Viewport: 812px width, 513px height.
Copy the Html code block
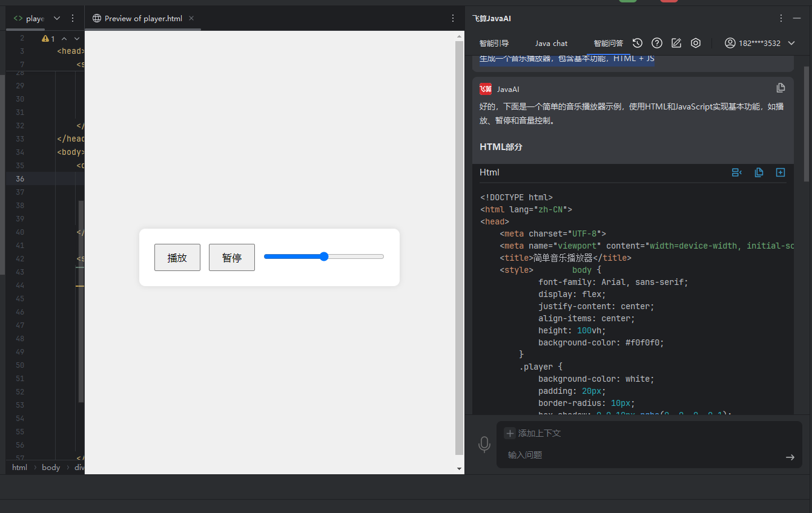click(759, 172)
